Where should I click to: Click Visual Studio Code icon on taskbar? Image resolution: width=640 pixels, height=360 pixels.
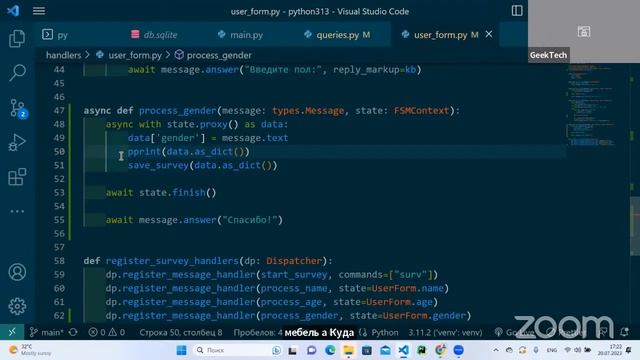(403, 350)
